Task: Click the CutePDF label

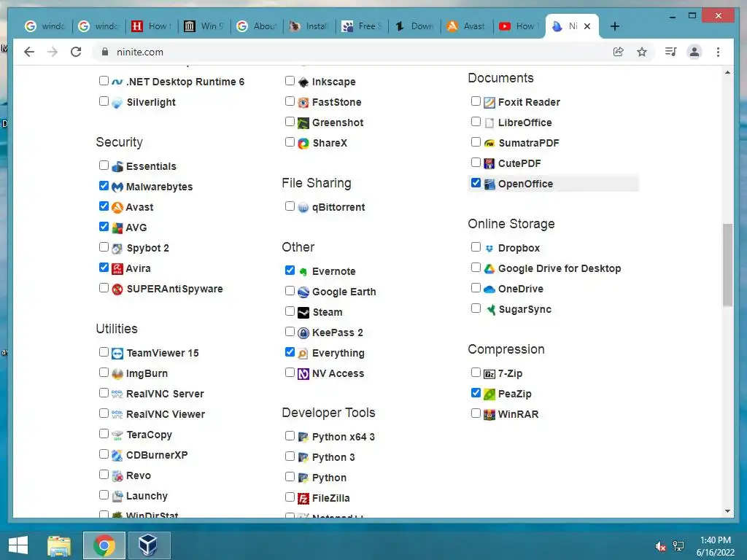Action: [x=519, y=164]
